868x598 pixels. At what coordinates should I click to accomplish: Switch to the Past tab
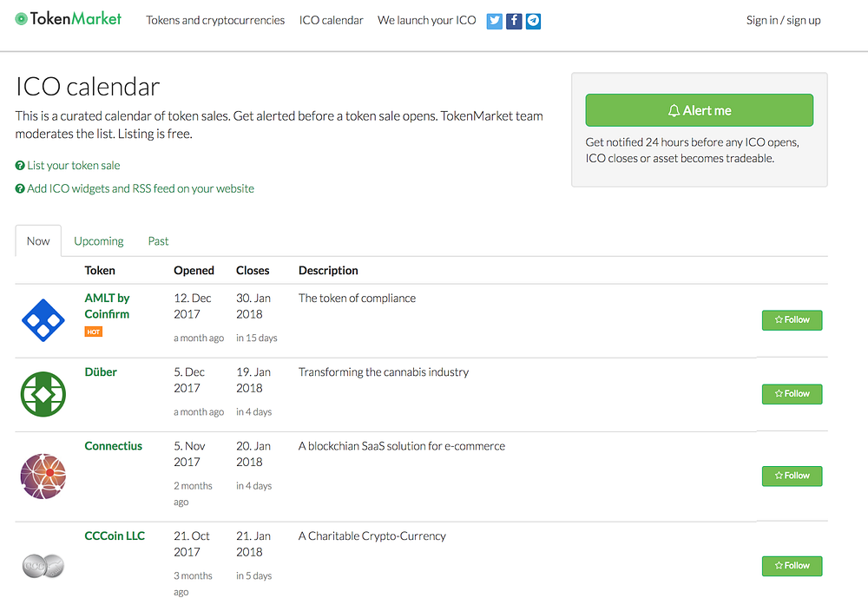pyautogui.click(x=158, y=241)
